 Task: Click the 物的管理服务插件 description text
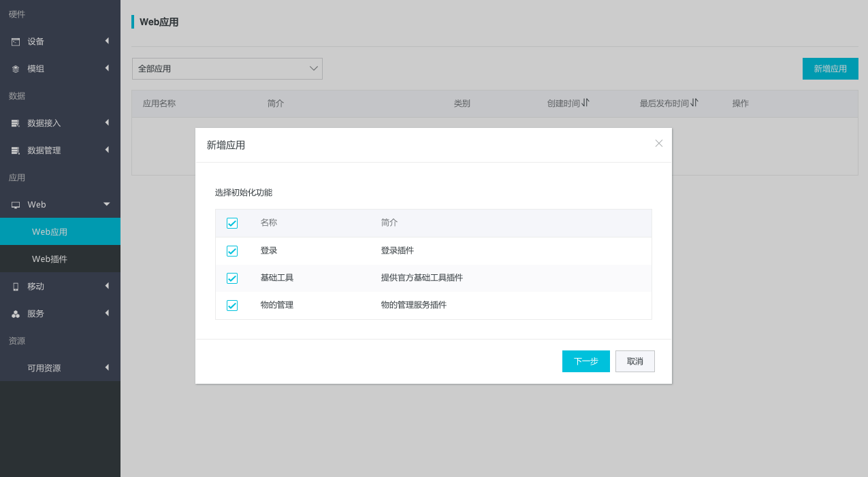[414, 305]
